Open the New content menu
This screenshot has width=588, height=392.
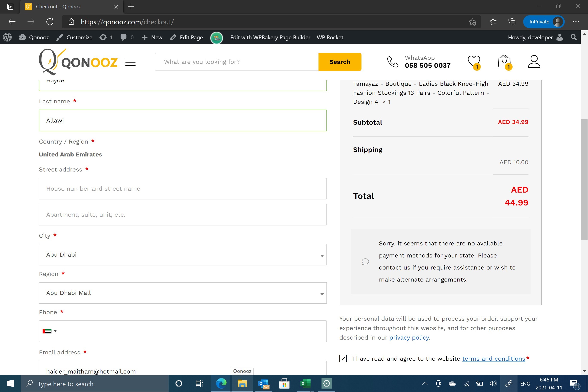152,37
